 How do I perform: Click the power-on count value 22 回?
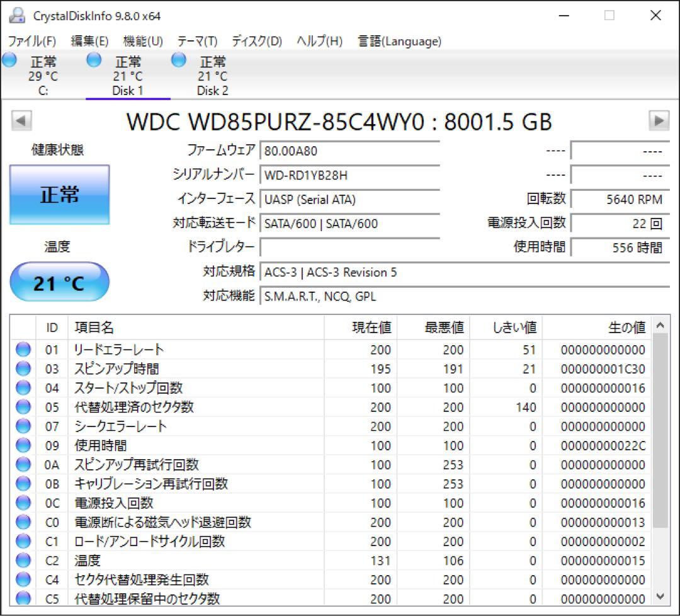click(x=620, y=224)
